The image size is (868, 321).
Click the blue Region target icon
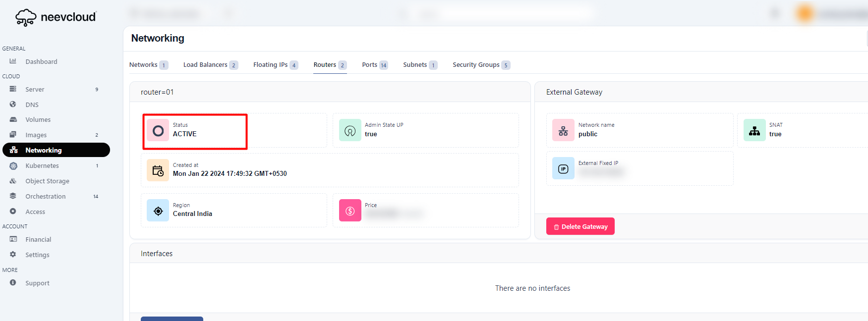[x=158, y=211]
